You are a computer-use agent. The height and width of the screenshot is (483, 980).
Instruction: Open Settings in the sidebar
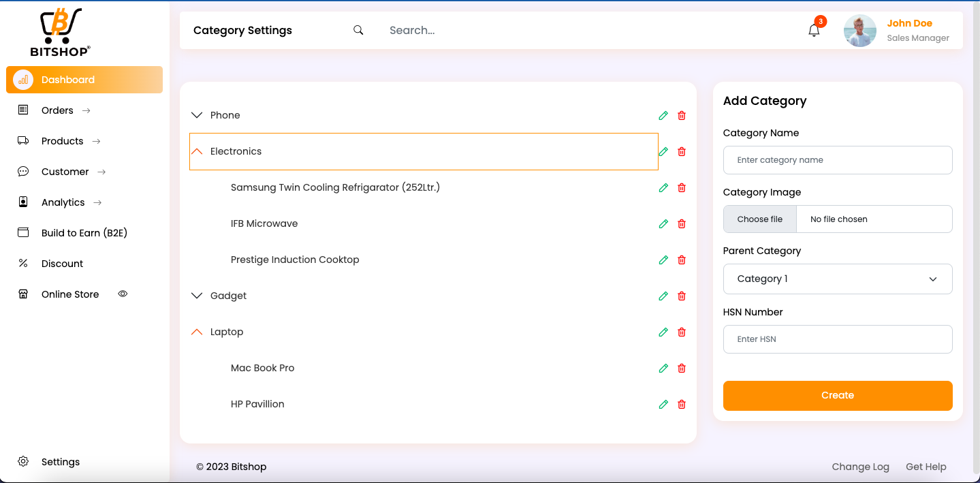click(60, 462)
